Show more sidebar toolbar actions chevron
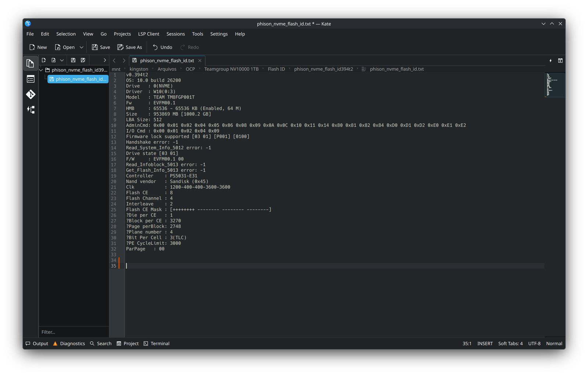The image size is (588, 376). [105, 60]
